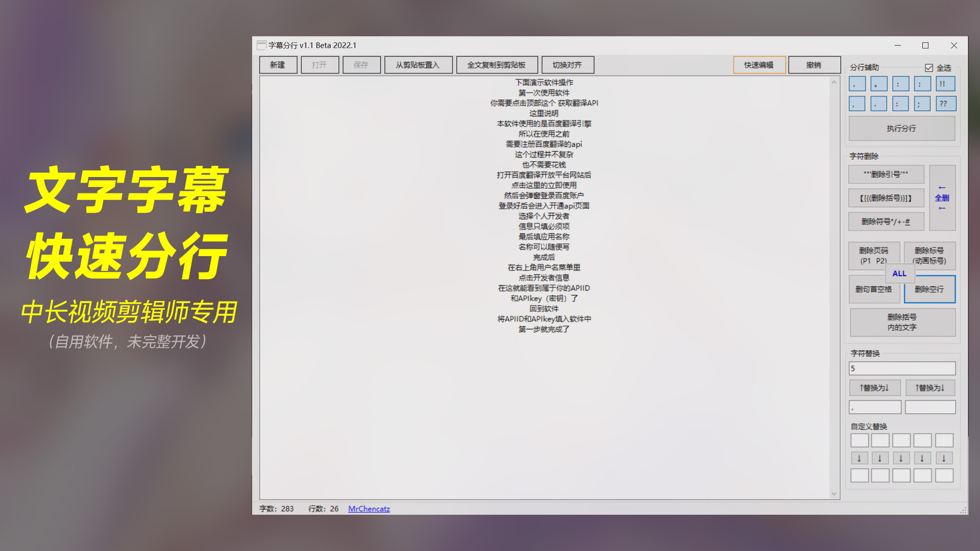Screen dimensions: 980x551
Task: Click the first lower custom-replace input box
Action: pyautogui.click(x=860, y=475)
